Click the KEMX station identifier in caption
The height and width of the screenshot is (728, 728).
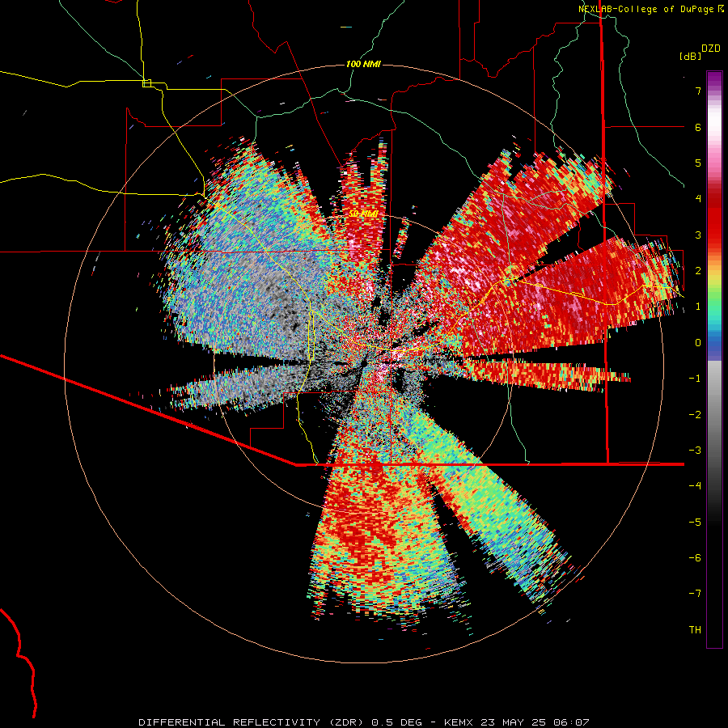[x=459, y=722]
